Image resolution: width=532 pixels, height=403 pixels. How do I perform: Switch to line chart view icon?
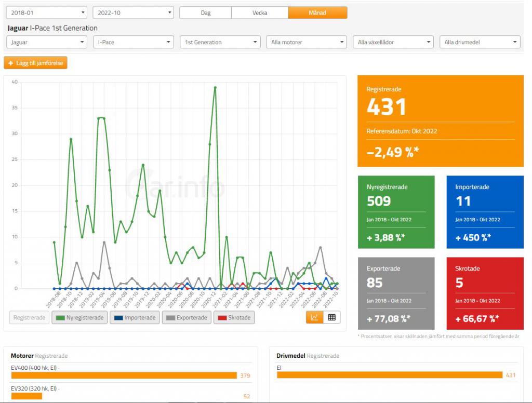coord(314,317)
